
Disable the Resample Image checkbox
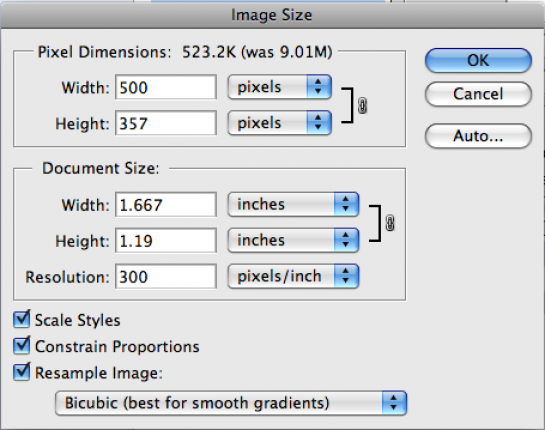(22, 372)
